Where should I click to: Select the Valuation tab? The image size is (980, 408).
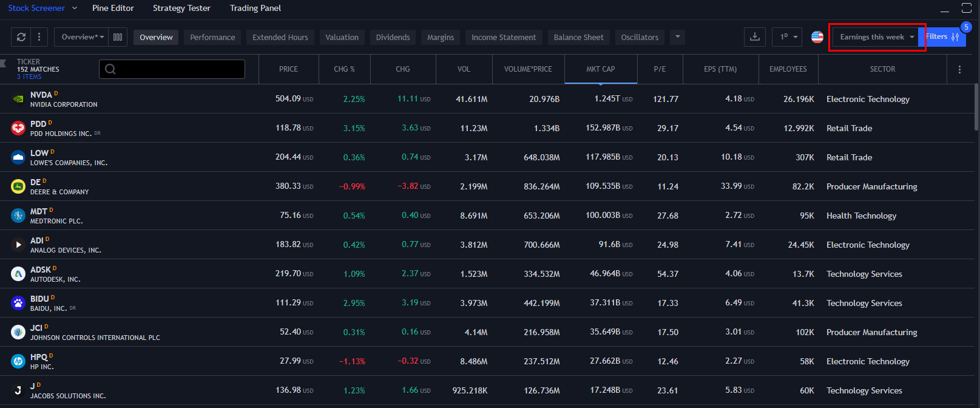tap(342, 37)
